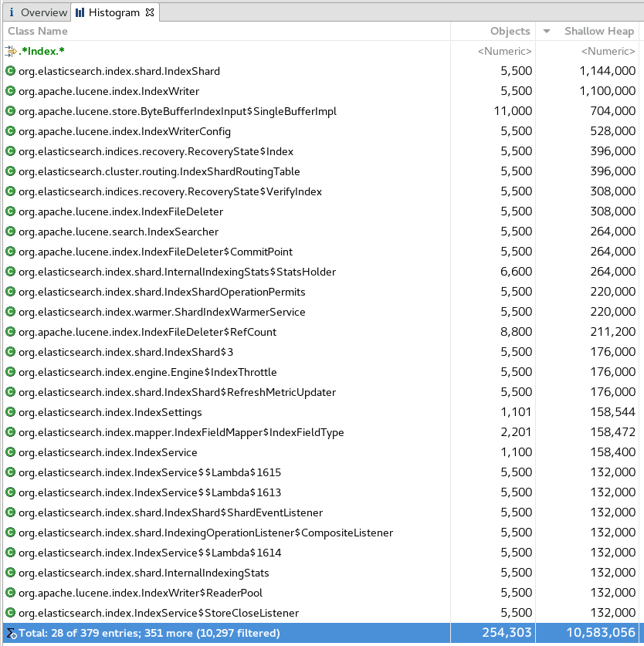The image size is (644, 646).
Task: Switch to the Overview tab
Action: pos(37,13)
